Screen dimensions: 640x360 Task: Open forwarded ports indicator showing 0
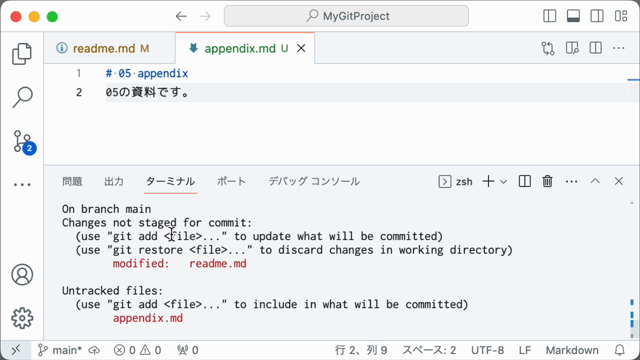click(188, 350)
